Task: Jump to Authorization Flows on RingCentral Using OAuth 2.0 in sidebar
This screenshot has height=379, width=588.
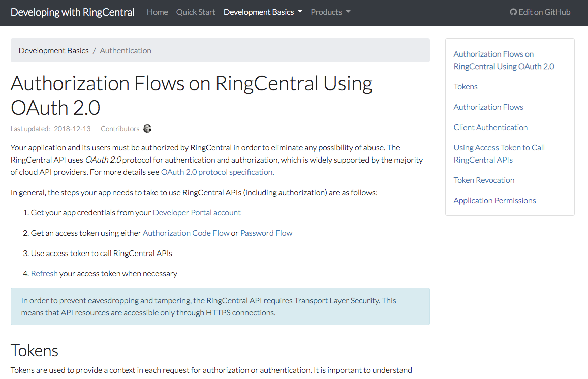Action: coord(504,60)
